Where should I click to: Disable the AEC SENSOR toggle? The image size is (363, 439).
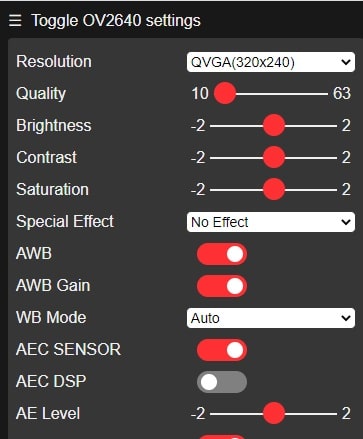[222, 350]
